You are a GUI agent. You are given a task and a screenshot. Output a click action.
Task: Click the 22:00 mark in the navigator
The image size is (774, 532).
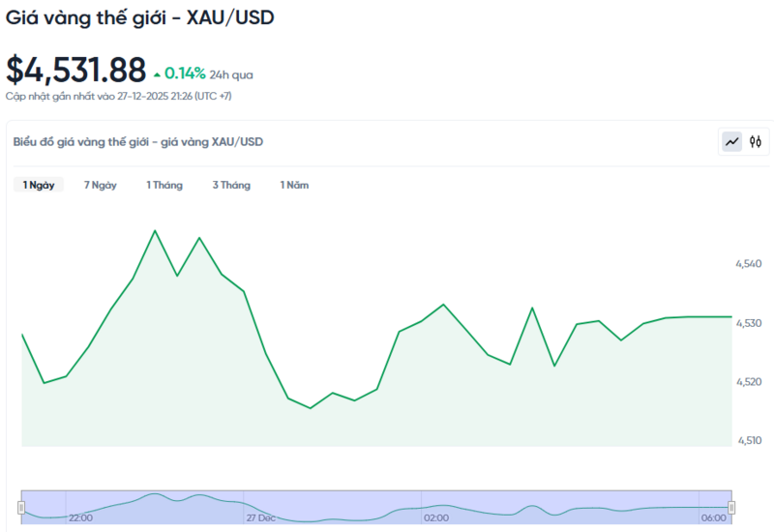tap(80, 518)
